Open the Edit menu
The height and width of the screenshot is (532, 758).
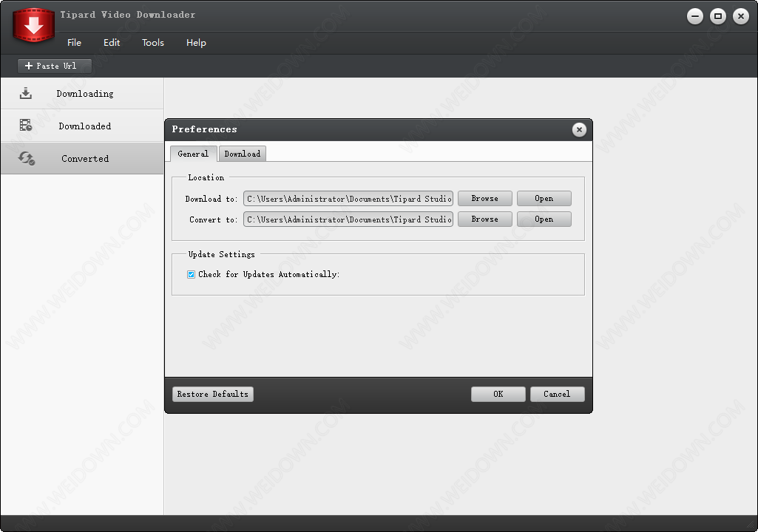tap(112, 43)
